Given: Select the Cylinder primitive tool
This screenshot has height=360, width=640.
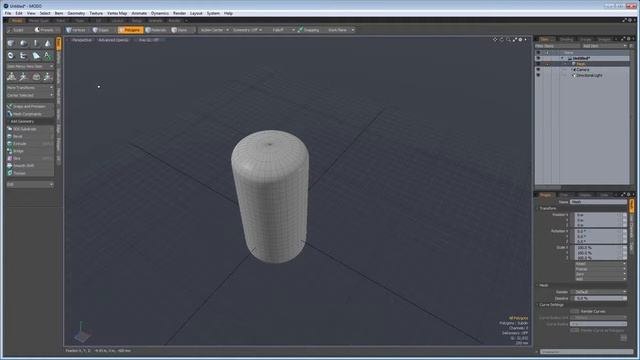Looking at the screenshot, I should point(36,43).
